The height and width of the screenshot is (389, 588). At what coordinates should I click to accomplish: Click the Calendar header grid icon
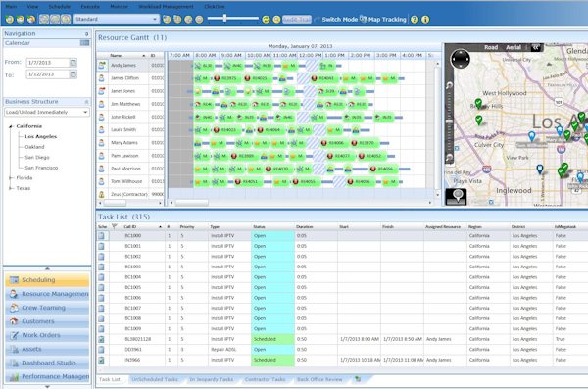point(84,43)
